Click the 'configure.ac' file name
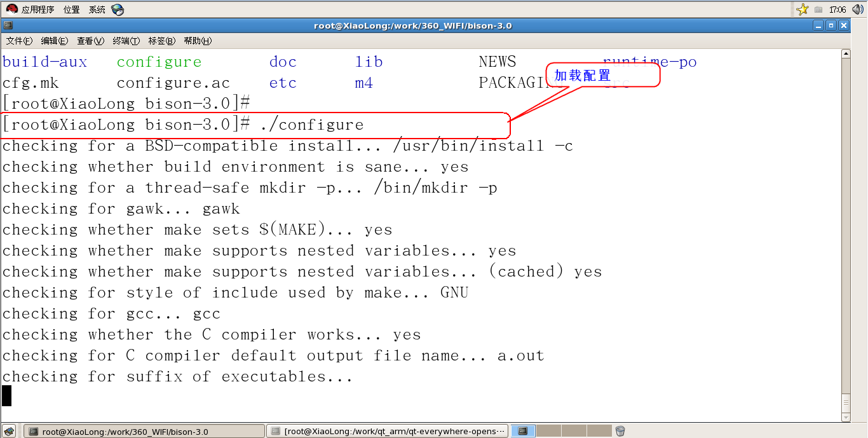The height and width of the screenshot is (438, 868). point(173,83)
